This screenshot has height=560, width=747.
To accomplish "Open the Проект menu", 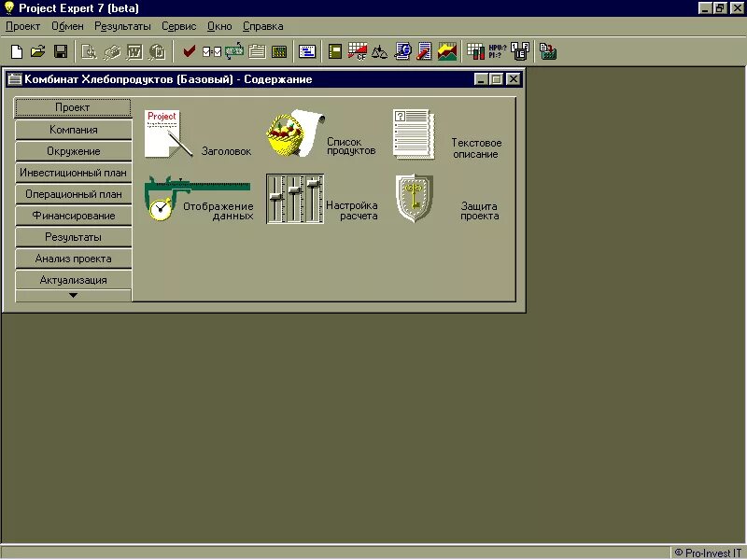I will click(22, 27).
